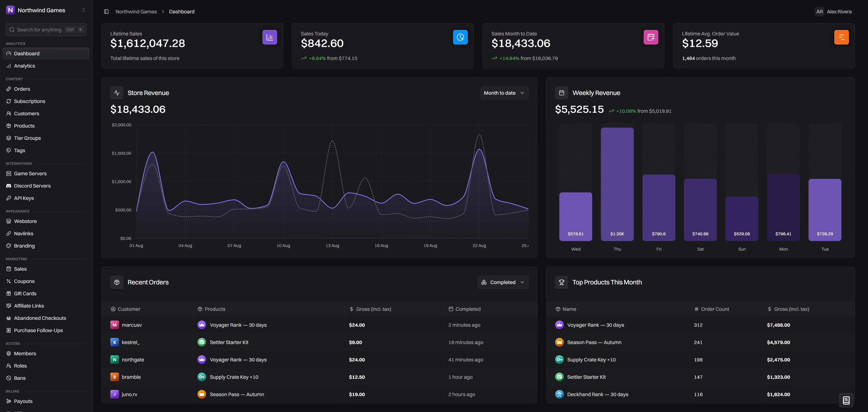Click the Wed $578.61 revenue bar
Screen dimensions: 868x412
click(576, 217)
